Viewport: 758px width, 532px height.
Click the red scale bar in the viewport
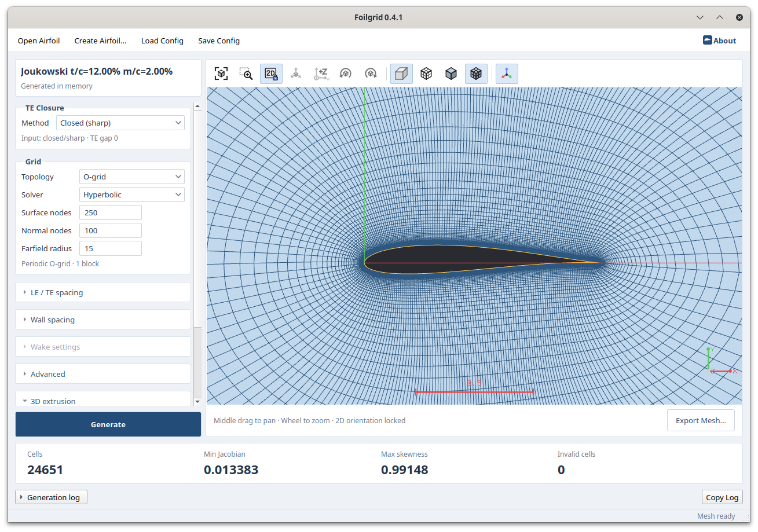point(474,392)
